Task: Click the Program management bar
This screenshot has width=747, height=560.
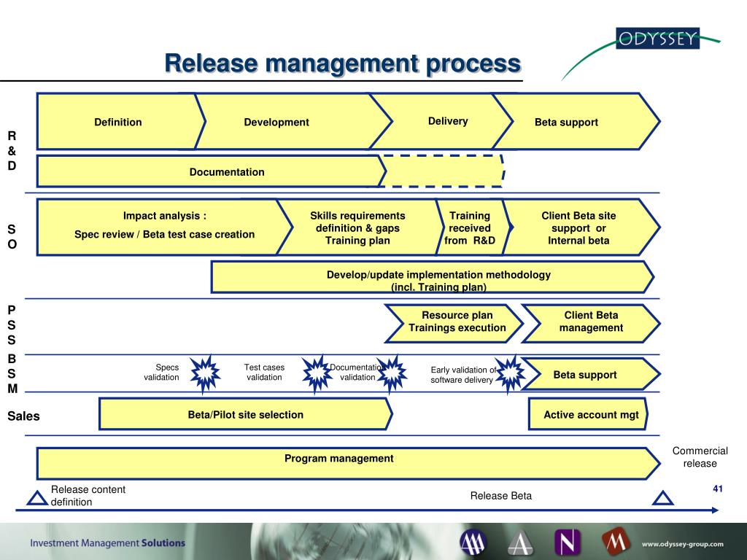Action: coord(348,463)
